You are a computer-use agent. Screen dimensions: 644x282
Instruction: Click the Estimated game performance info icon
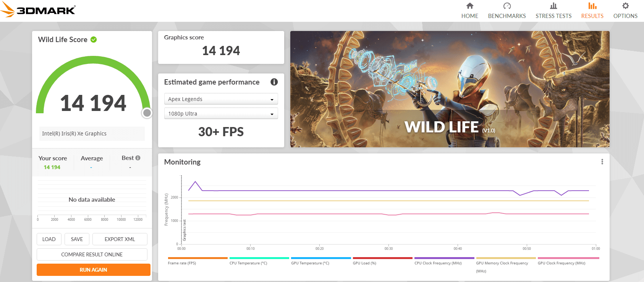pyautogui.click(x=274, y=82)
